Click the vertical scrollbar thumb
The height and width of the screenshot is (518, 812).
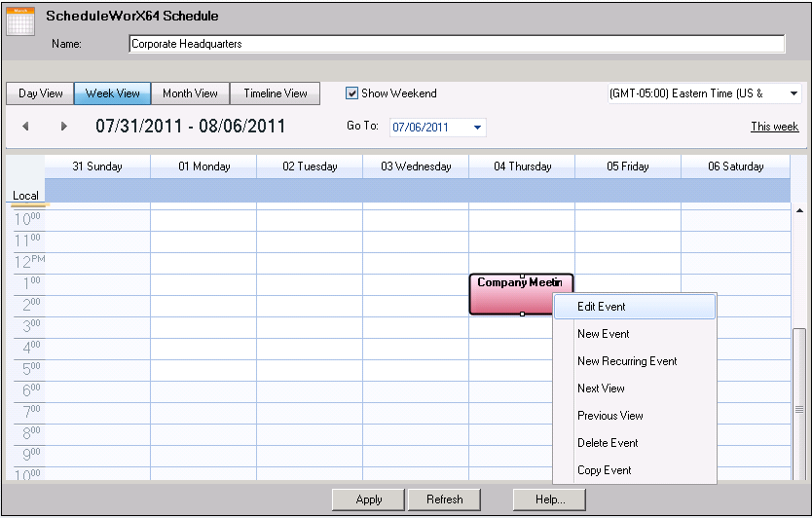[x=799, y=404]
